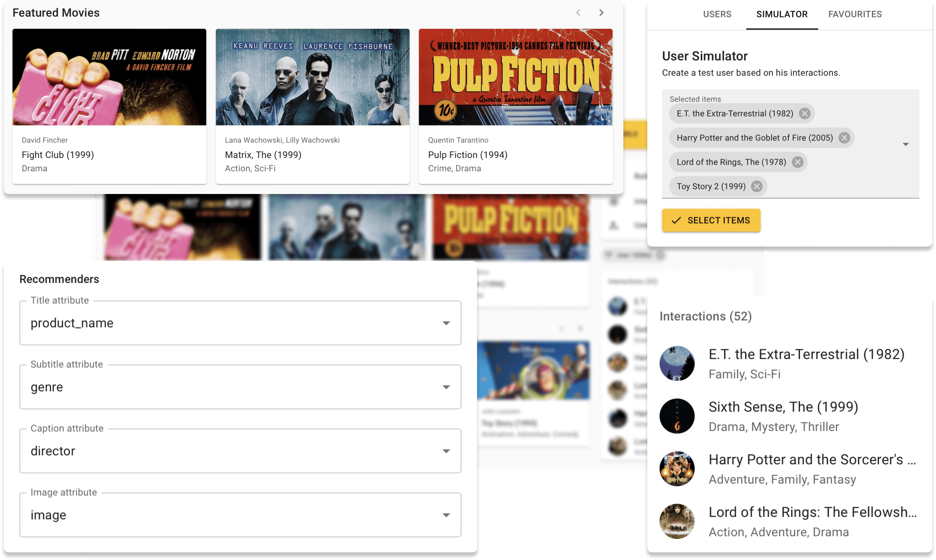Viewport: 936px width, 560px height.
Task: Switch to the Favourites tab
Action: 855,14
